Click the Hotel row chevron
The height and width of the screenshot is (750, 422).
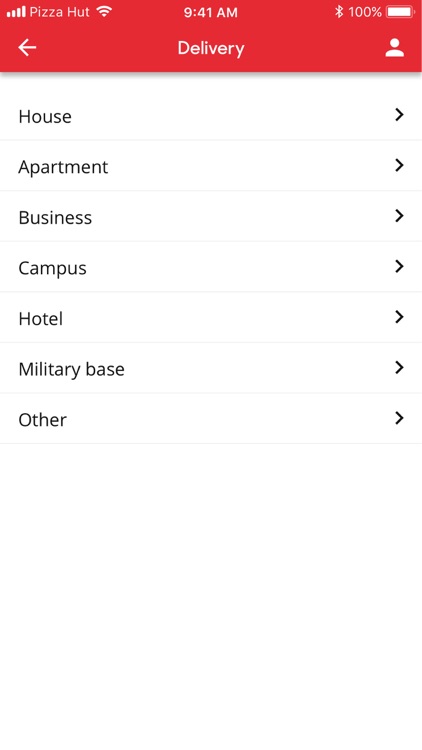pyautogui.click(x=399, y=317)
